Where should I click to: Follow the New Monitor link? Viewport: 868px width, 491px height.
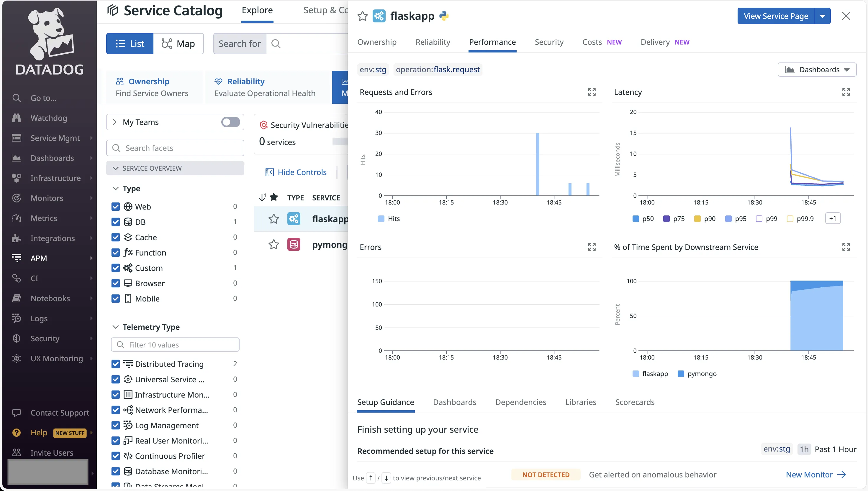point(810,474)
